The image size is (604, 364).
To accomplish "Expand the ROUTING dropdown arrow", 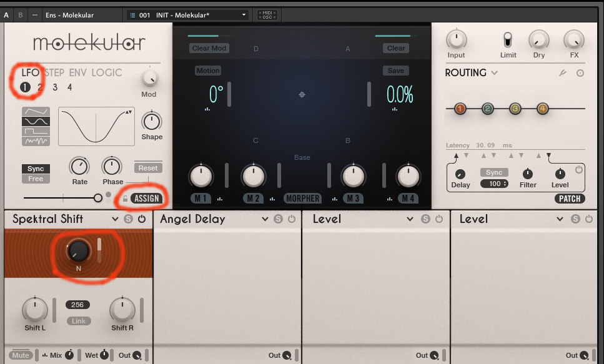I will pyautogui.click(x=495, y=73).
